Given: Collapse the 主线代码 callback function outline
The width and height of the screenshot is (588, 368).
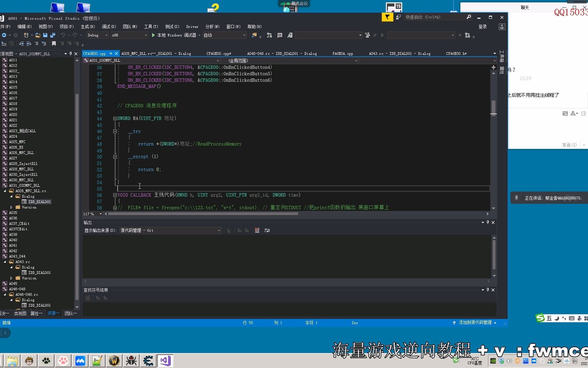Looking at the screenshot, I should coord(115,195).
